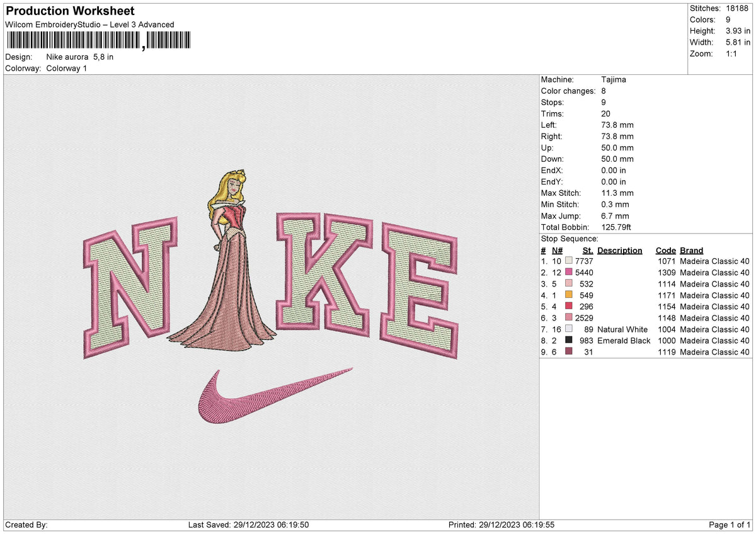Click the swatch beside 2529 stitches
The image size is (756, 534).
click(x=569, y=317)
